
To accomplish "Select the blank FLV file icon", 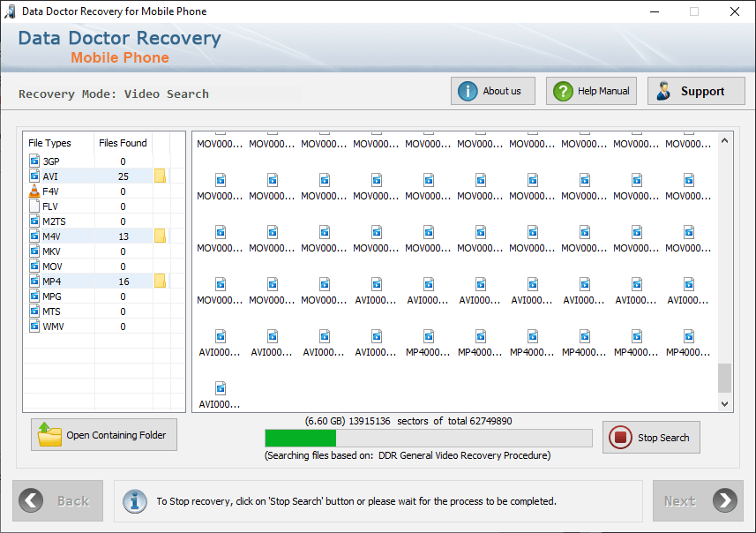I will 34,206.
